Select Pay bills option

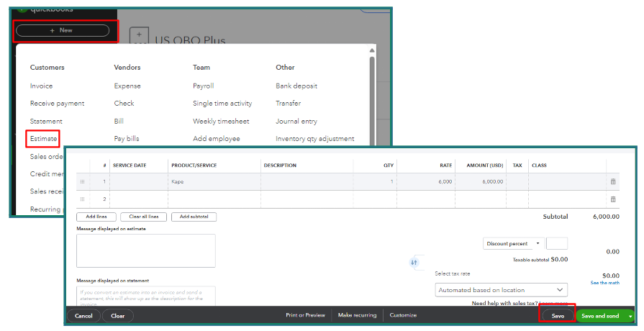coord(127,139)
